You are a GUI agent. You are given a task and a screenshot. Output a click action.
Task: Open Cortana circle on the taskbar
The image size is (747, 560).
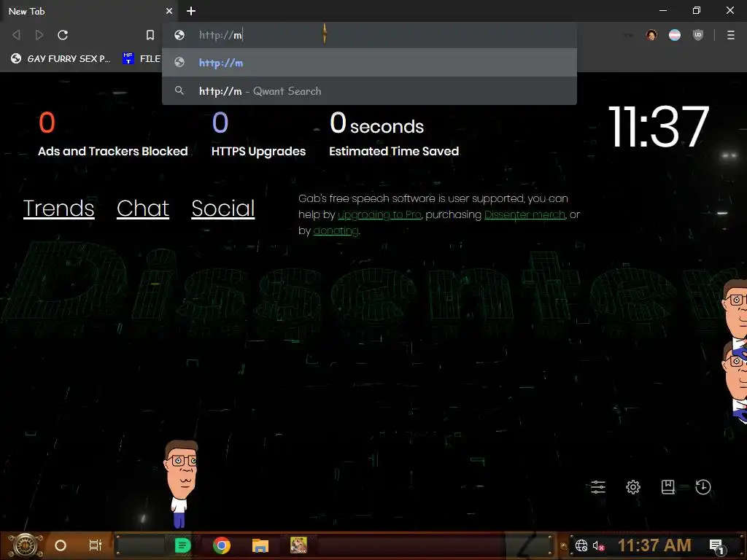(61, 545)
